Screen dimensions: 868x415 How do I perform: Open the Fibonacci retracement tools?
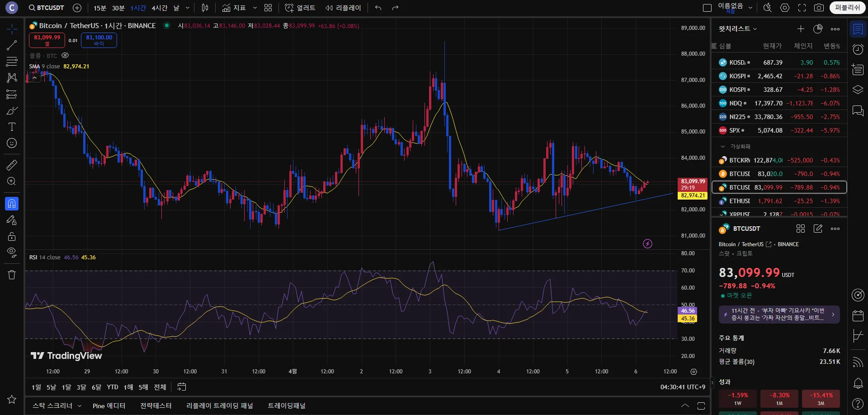(x=12, y=62)
